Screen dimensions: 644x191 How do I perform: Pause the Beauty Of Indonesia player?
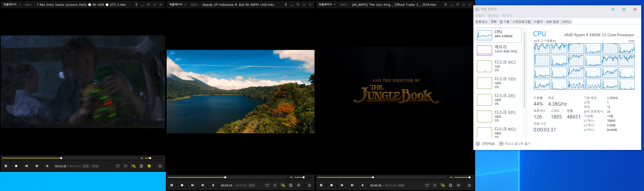click(x=172, y=185)
